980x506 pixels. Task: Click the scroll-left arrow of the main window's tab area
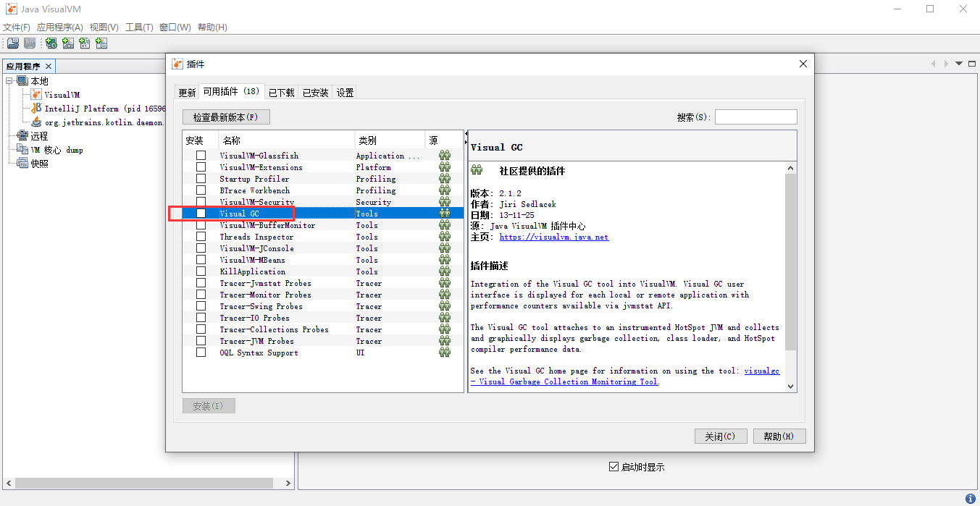tap(934, 64)
